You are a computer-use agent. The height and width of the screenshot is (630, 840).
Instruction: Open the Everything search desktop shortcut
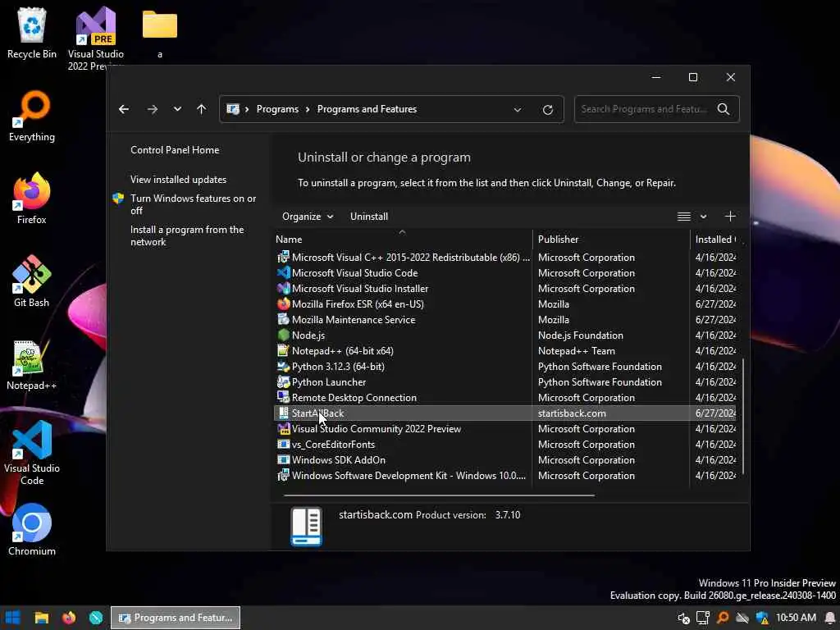32,116
